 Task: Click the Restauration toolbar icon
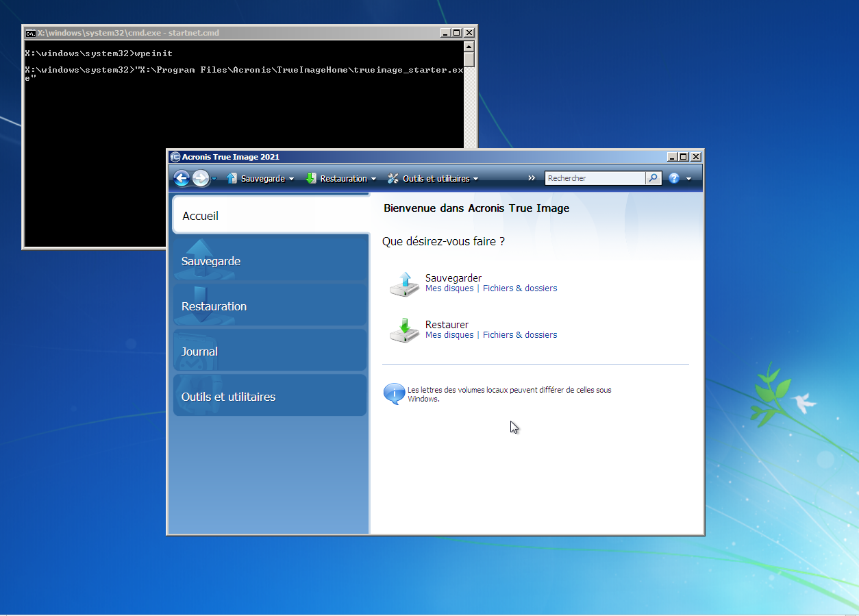tap(311, 178)
